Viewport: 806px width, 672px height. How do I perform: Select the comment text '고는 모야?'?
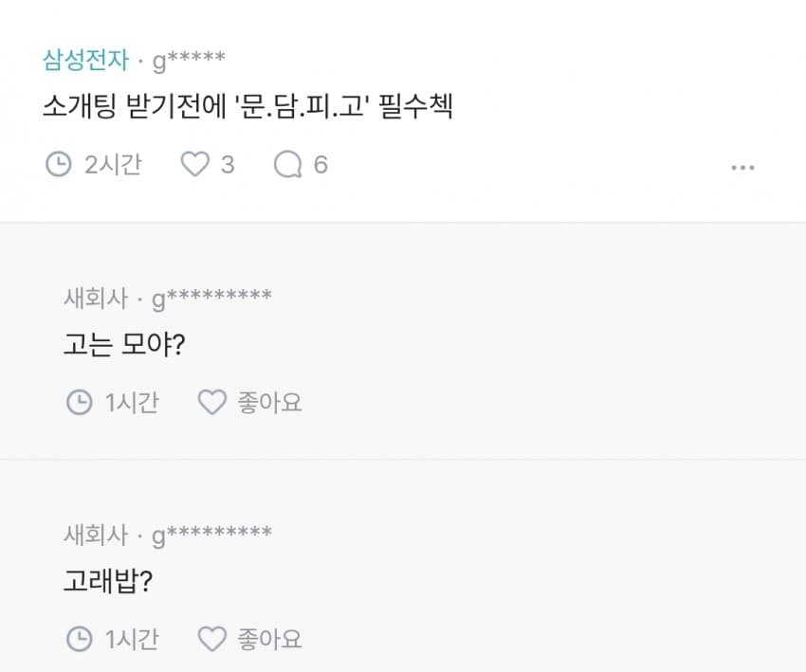point(124,344)
